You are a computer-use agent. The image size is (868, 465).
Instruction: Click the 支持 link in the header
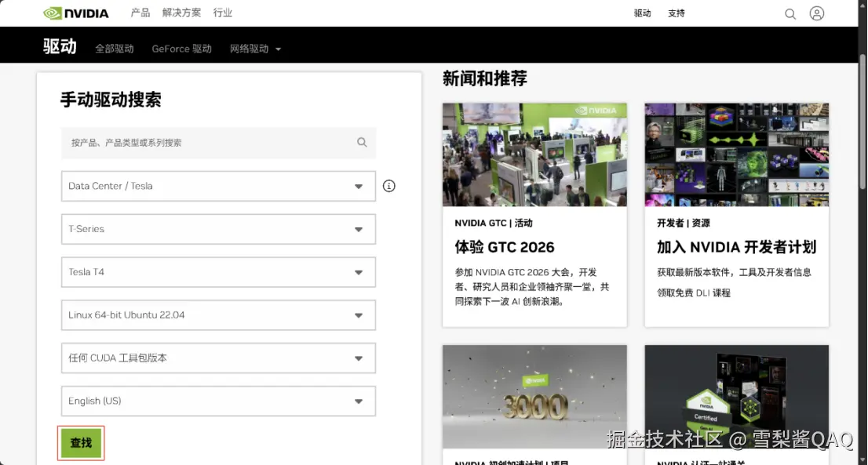coord(676,13)
